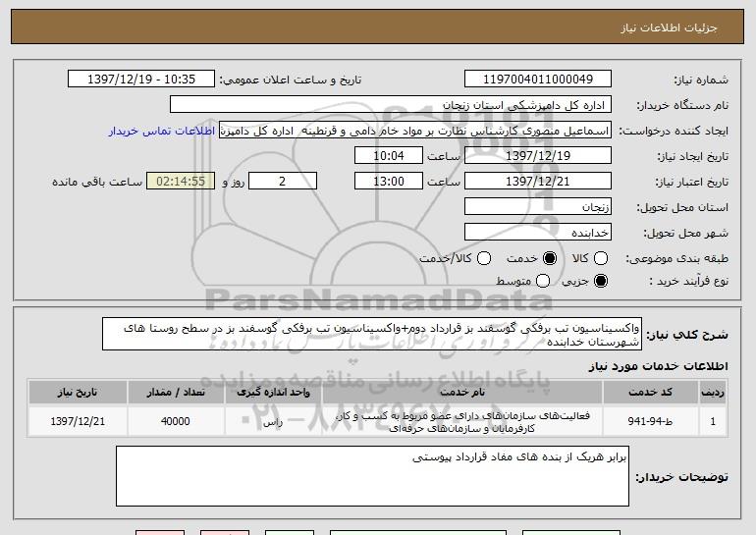Click the delivery province field زنجان
Image resolution: width=756 pixels, height=535 pixels.
tap(538, 207)
